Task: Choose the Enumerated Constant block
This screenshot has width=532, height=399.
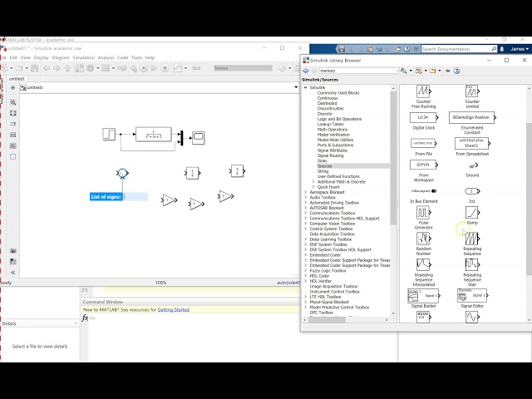Action: coord(472,117)
